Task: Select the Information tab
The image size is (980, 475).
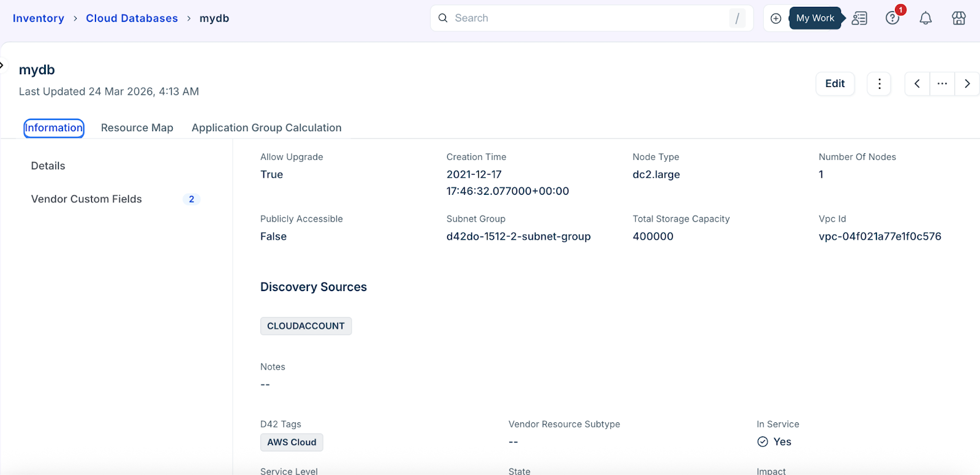Action: (54, 128)
